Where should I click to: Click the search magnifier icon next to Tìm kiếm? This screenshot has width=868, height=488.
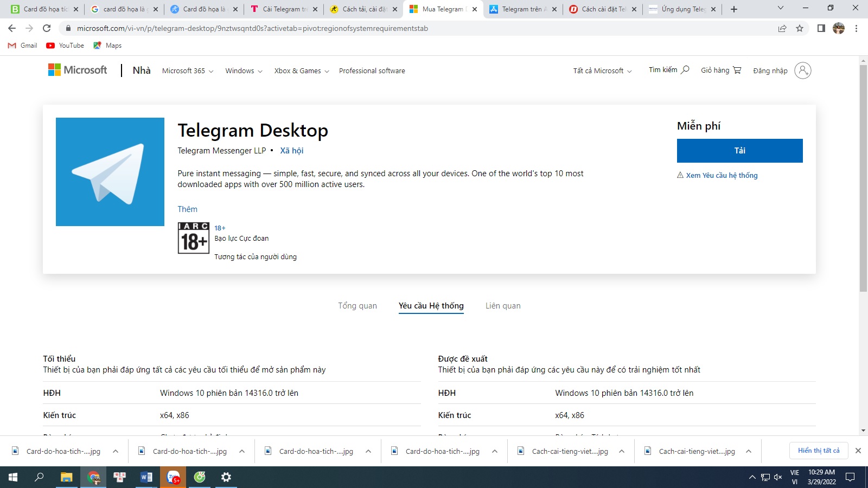tap(685, 69)
